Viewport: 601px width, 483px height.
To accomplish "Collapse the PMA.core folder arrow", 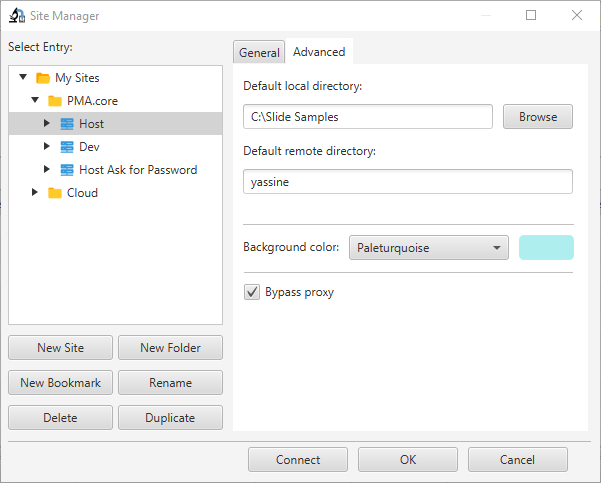I will [35, 100].
